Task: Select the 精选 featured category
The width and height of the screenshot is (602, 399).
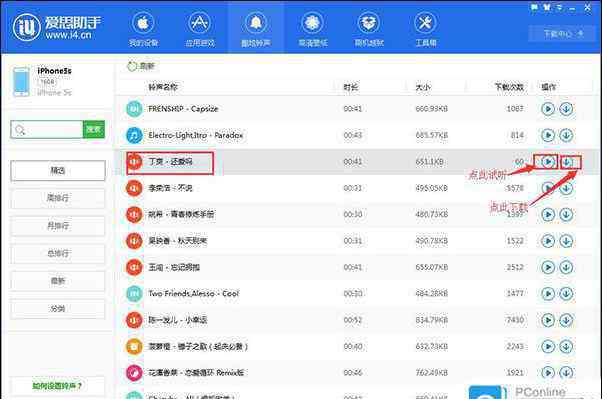Action: [58, 171]
